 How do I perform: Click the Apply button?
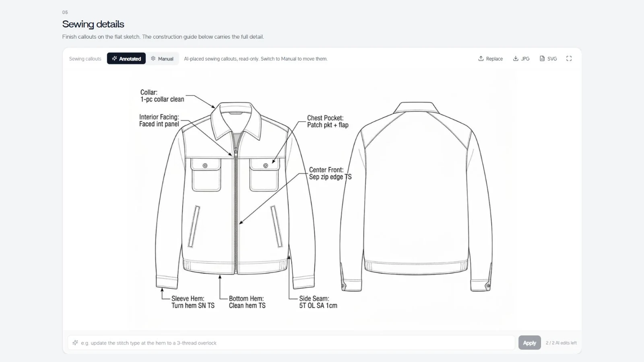pos(529,343)
